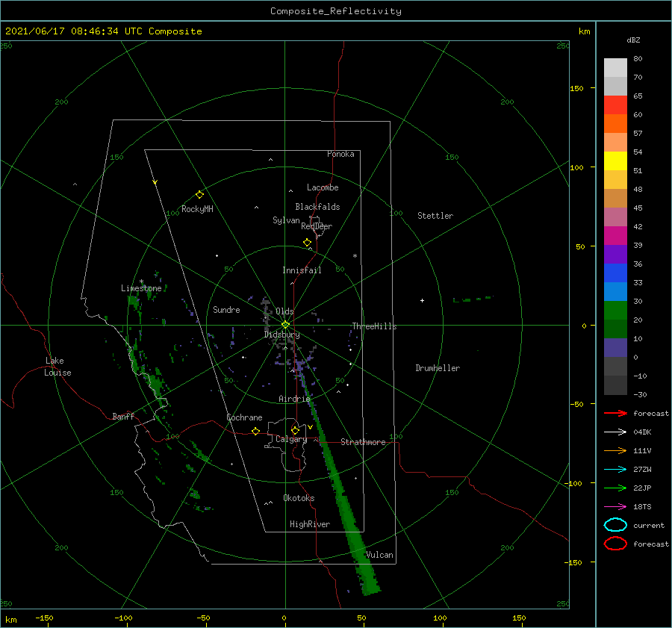Click the Sylvan label
This screenshot has width=672, height=628.
(x=286, y=220)
